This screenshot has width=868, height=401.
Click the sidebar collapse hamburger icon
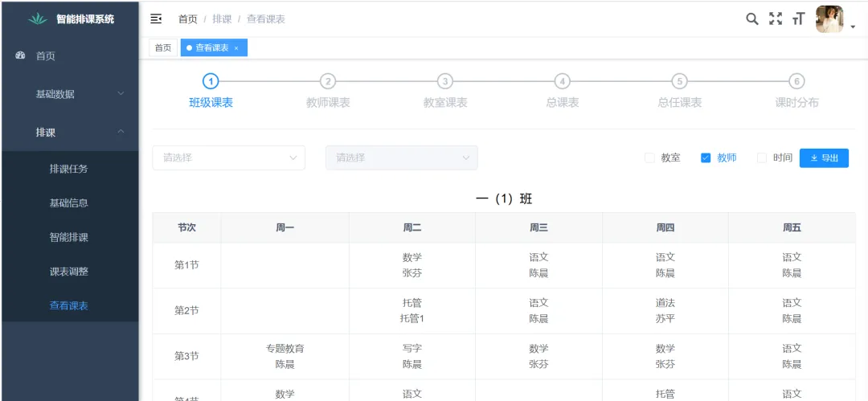click(x=157, y=18)
